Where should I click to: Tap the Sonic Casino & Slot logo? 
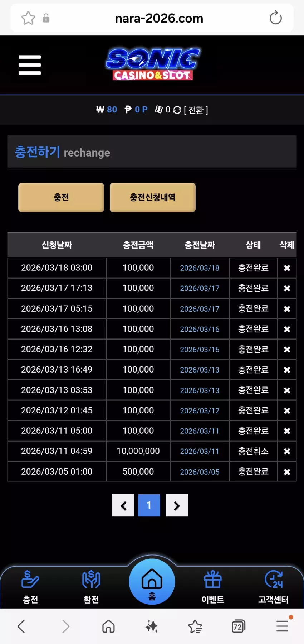(x=153, y=64)
